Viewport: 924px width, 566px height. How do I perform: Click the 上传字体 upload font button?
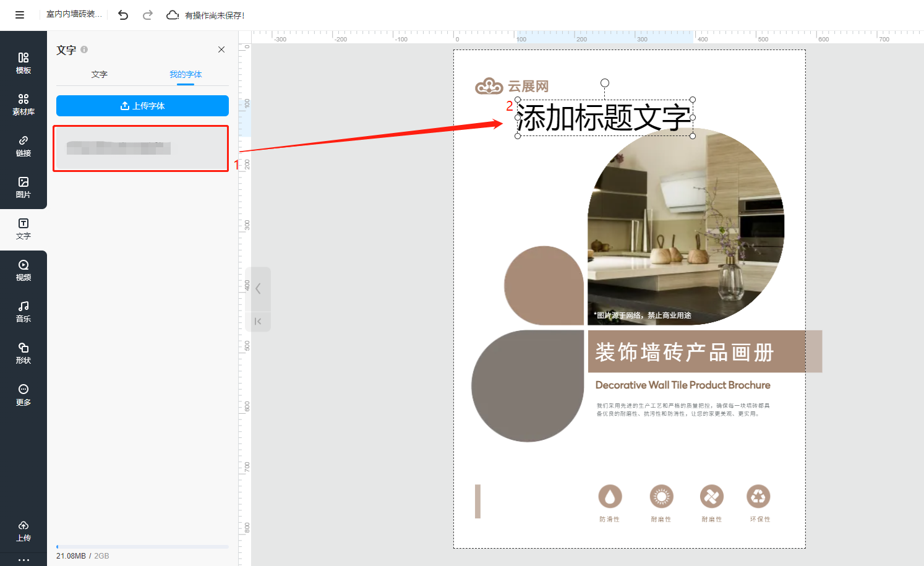click(142, 106)
